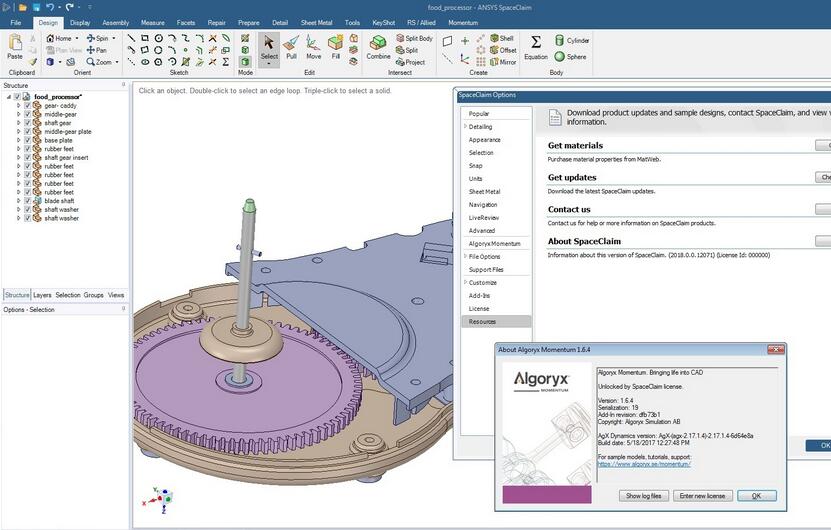Image resolution: width=831 pixels, height=530 pixels.
Task: Expand Detailing in SpaceClaim Options list
Action: pyautogui.click(x=465, y=127)
